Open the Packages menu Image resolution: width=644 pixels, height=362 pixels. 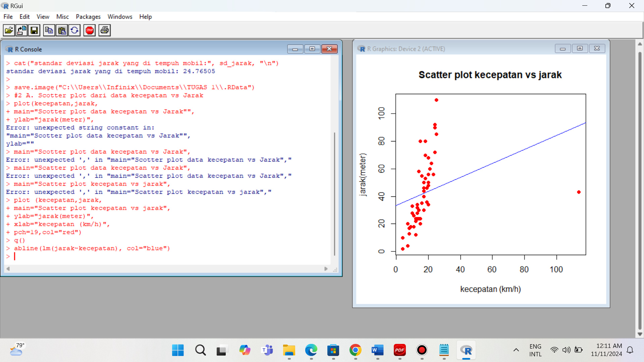click(88, 17)
